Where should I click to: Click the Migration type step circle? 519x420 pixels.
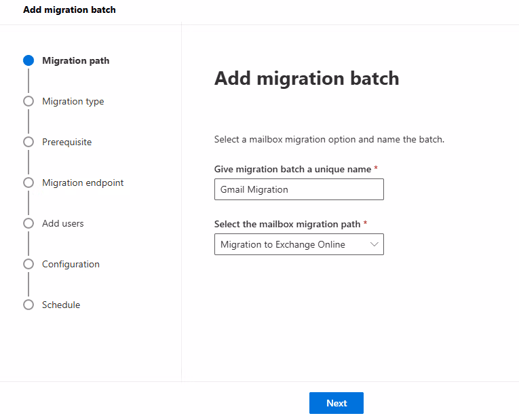click(x=28, y=101)
